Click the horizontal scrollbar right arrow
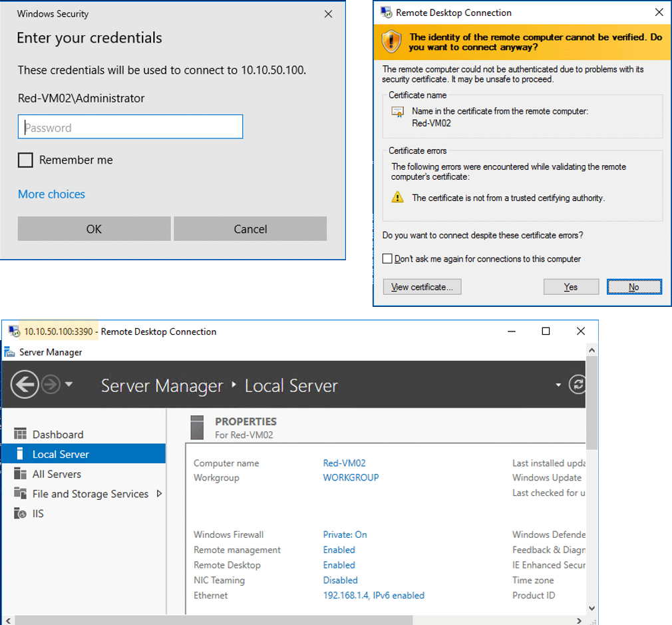Image resolution: width=672 pixels, height=625 pixels. (579, 620)
